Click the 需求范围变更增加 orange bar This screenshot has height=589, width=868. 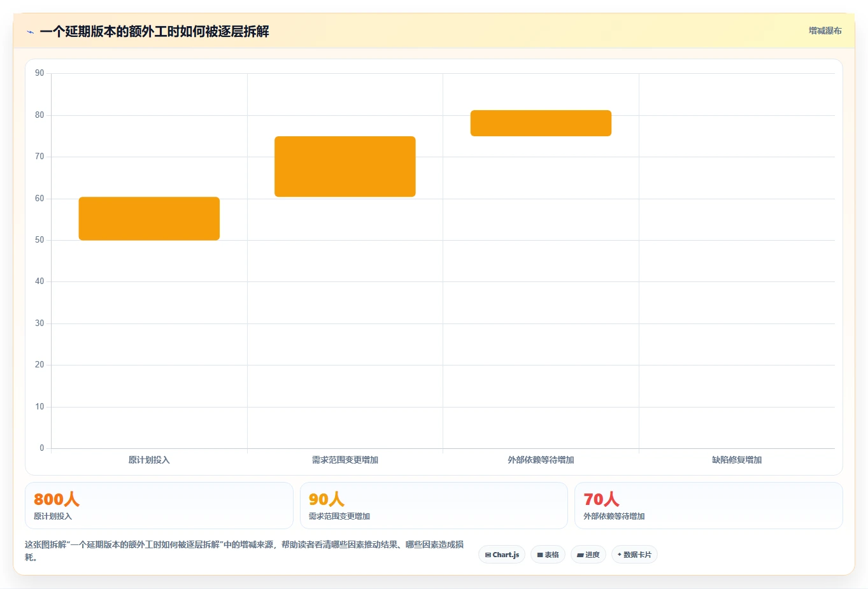pos(345,166)
